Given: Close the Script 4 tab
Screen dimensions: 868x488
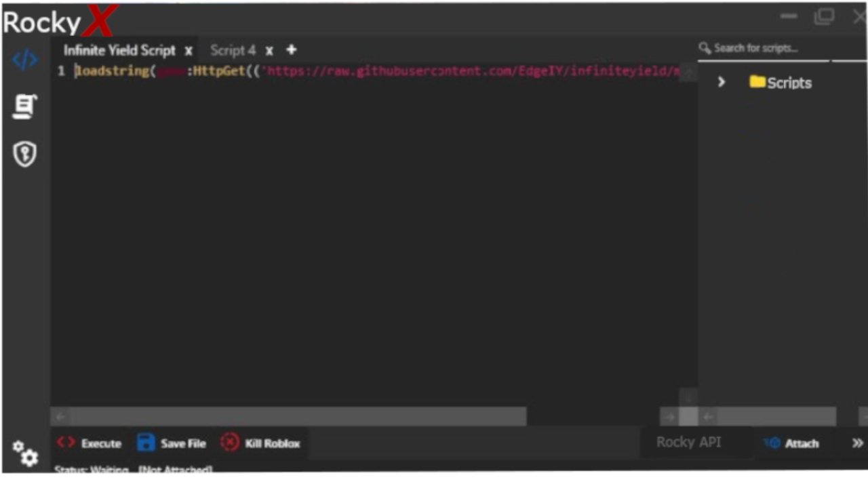Looking at the screenshot, I should coord(269,51).
